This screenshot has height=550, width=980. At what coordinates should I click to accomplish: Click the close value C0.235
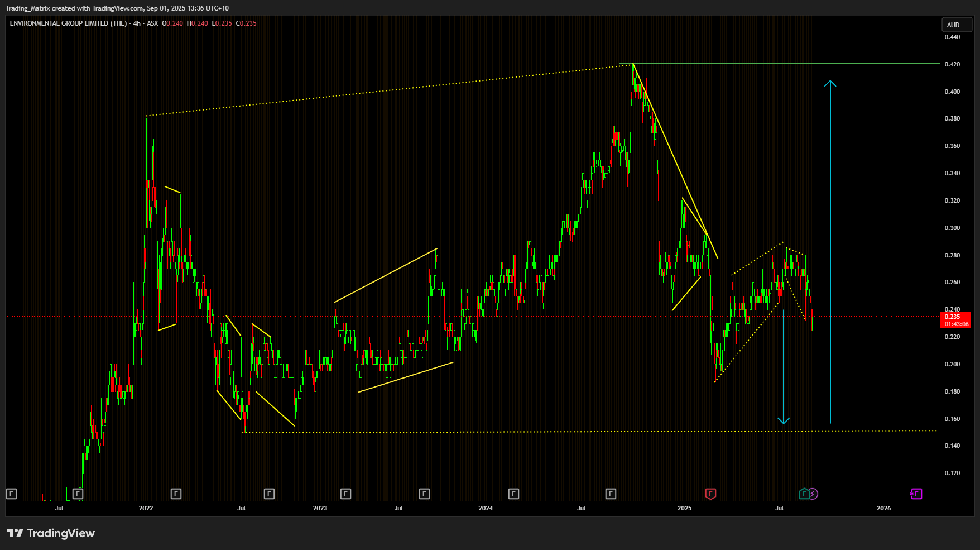[x=246, y=23]
